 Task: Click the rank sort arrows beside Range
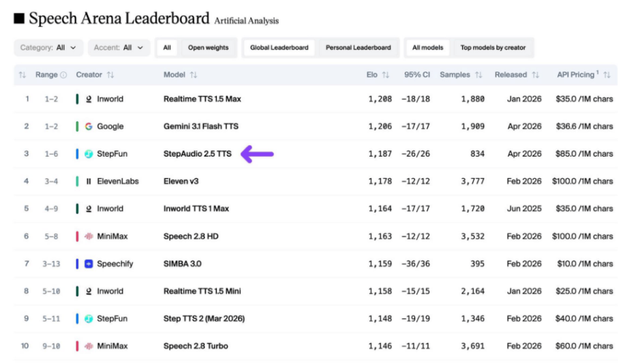(22, 75)
